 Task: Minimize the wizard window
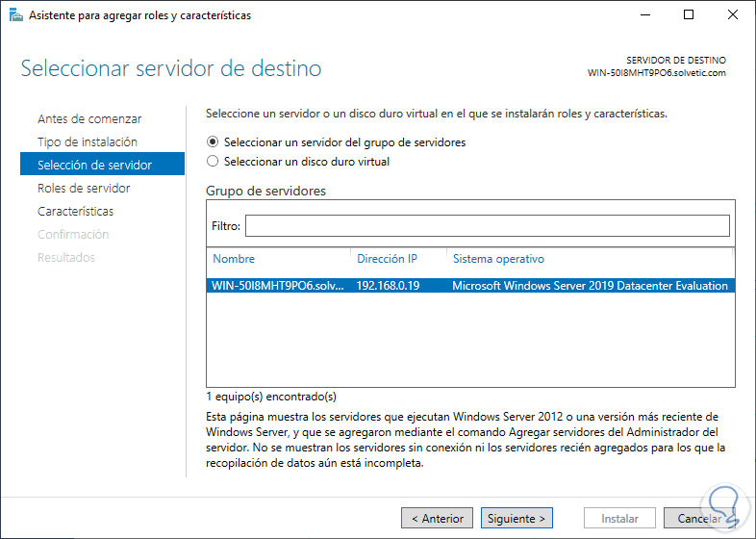click(643, 15)
